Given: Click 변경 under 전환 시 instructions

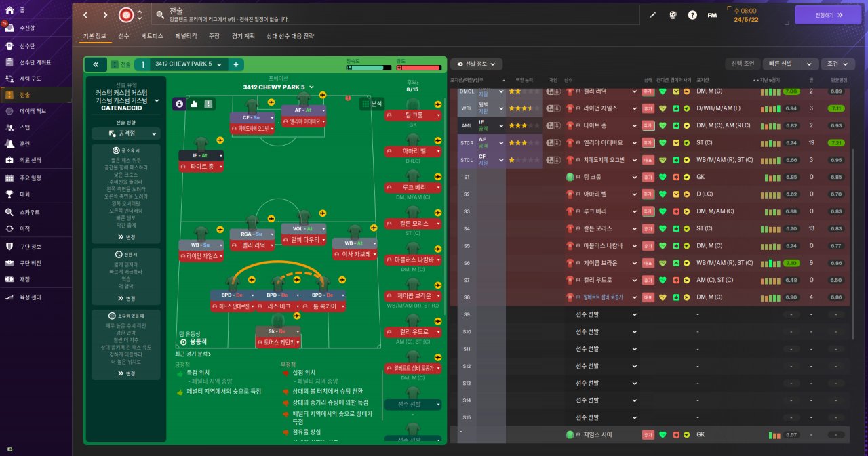Looking at the screenshot, I should pyautogui.click(x=126, y=298).
